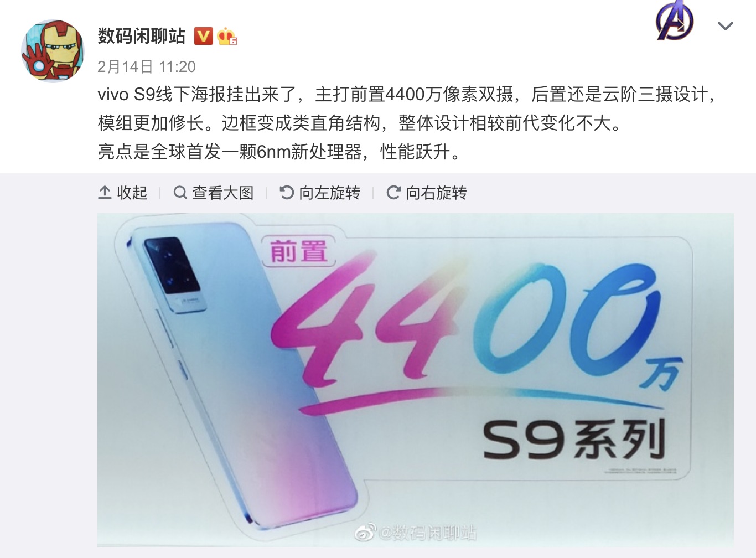The image size is (756, 558).
Task: Click the post text about vivo S9
Action: pos(407,123)
